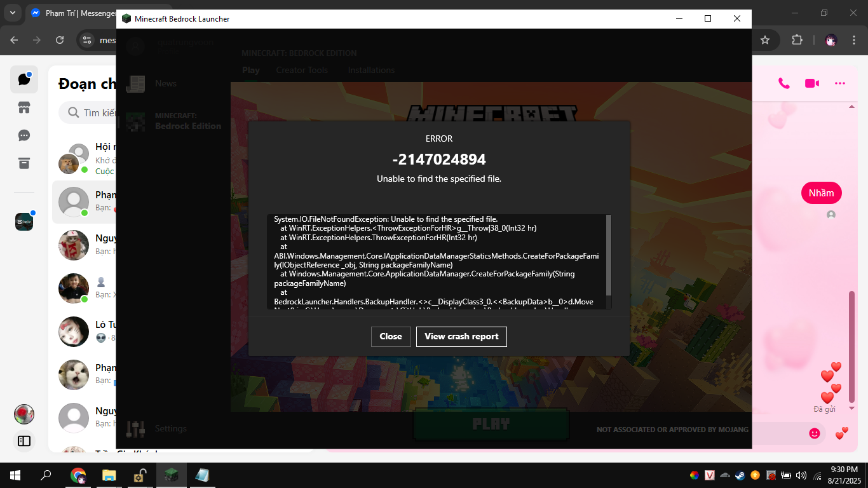Open the volume control in tray
This screenshot has height=488, width=868.
(801, 475)
